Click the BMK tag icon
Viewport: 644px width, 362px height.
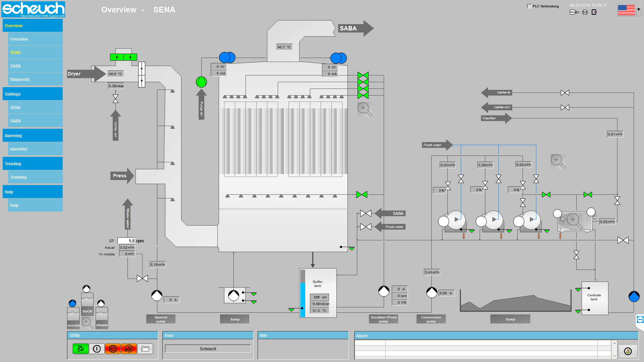pyautogui.click(x=574, y=12)
